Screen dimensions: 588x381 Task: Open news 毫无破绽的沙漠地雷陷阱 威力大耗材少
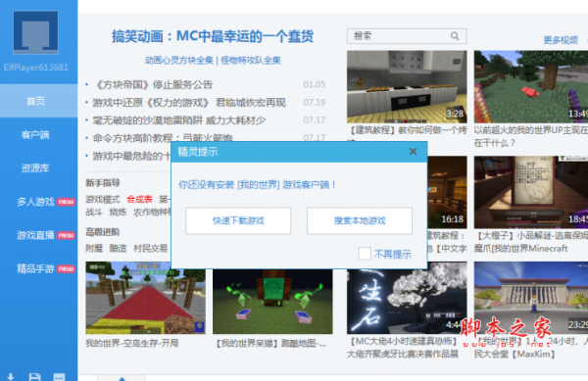pos(179,120)
